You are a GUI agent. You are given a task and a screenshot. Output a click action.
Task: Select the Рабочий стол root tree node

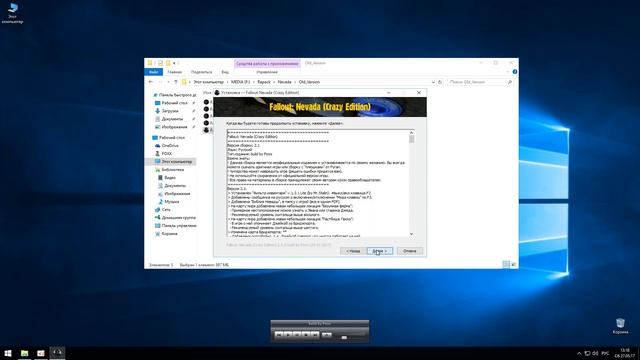169,138
